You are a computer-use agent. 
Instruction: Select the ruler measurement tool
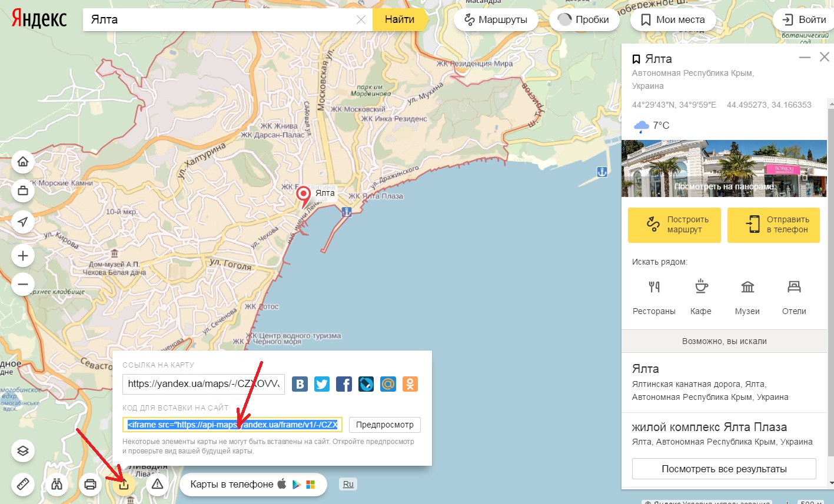click(x=22, y=484)
